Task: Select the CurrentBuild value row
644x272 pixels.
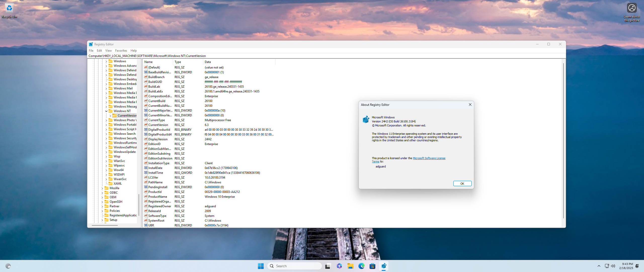Action: [209, 101]
